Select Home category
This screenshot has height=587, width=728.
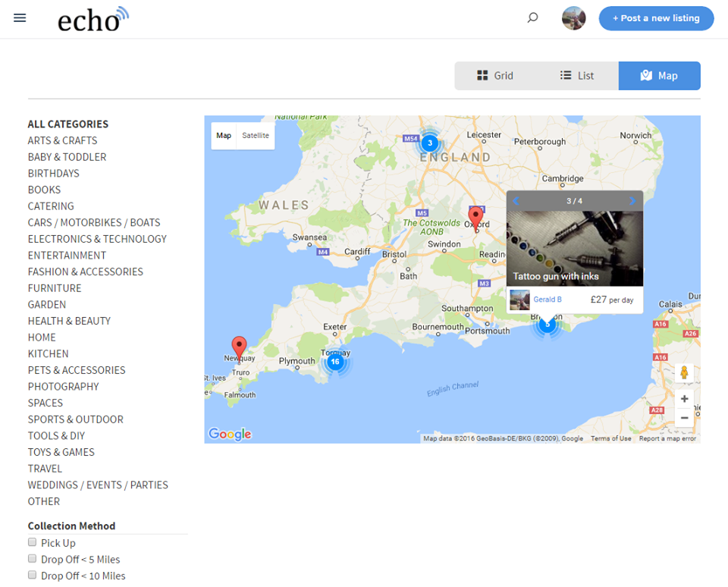[x=42, y=337]
